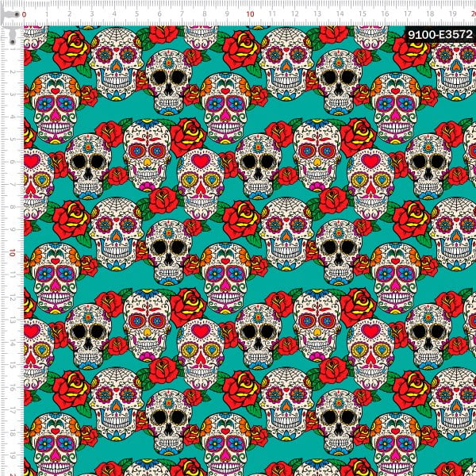
Task: Click the red 10 on the top ruler
Action: tap(250, 14)
